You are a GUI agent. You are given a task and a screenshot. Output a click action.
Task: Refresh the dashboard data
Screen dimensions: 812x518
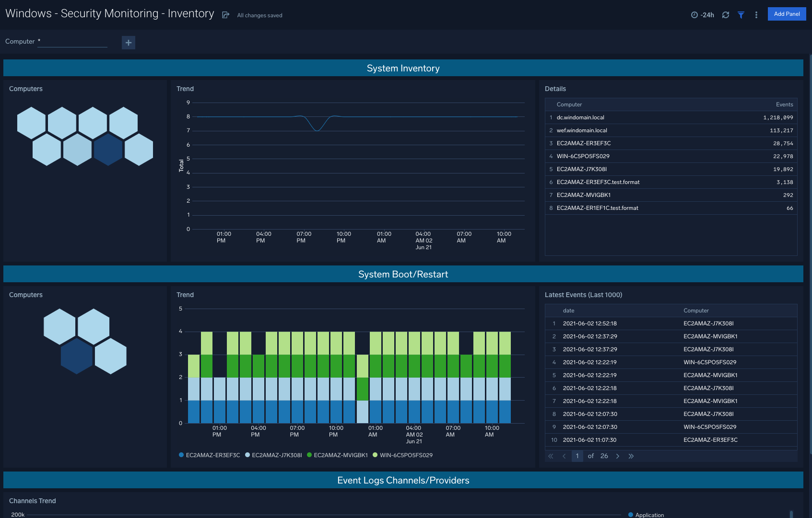coord(725,15)
